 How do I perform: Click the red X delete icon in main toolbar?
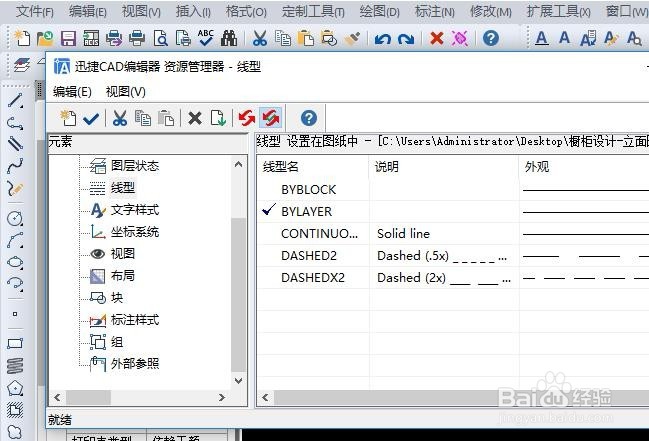(437, 39)
